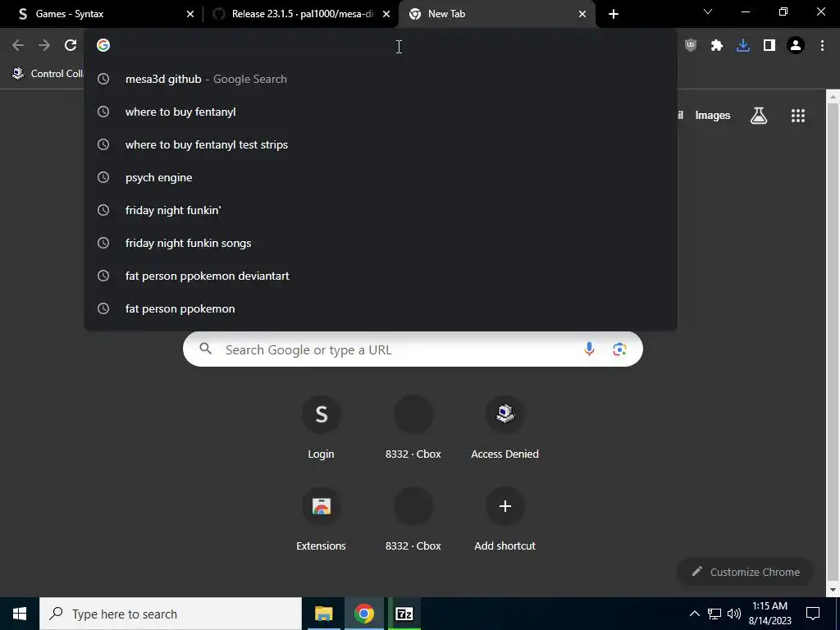Select the 'friday night funkin songs' suggestion
Viewport: 840px width, 630px height.
point(381,243)
